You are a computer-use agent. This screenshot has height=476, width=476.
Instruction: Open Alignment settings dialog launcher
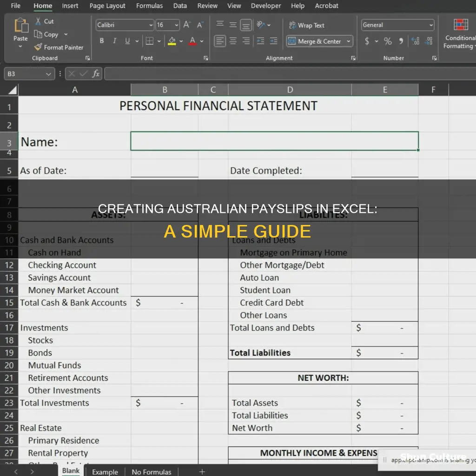[x=353, y=58]
